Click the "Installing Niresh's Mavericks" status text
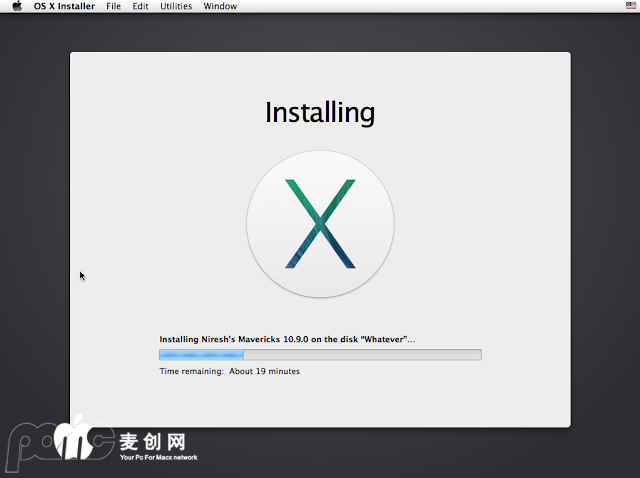 coord(230,340)
